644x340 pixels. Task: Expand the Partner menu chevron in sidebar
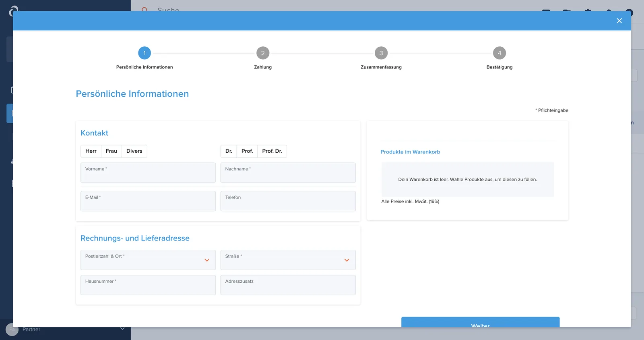pyautogui.click(x=122, y=329)
